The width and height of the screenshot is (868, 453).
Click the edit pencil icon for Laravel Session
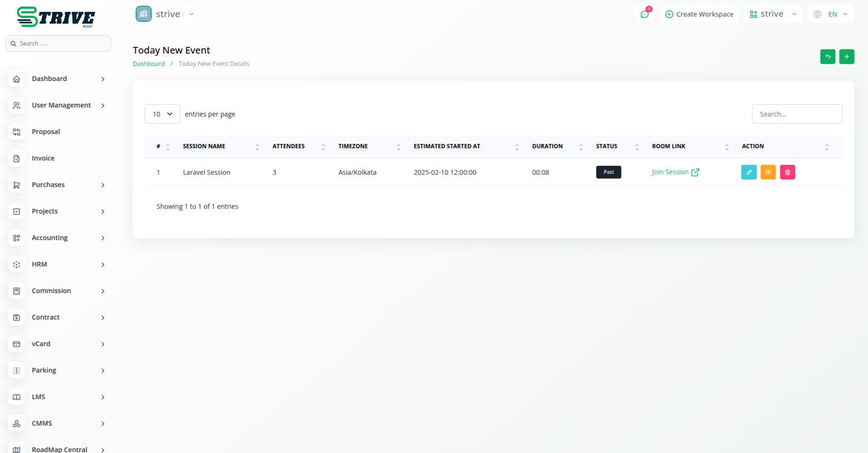click(749, 172)
